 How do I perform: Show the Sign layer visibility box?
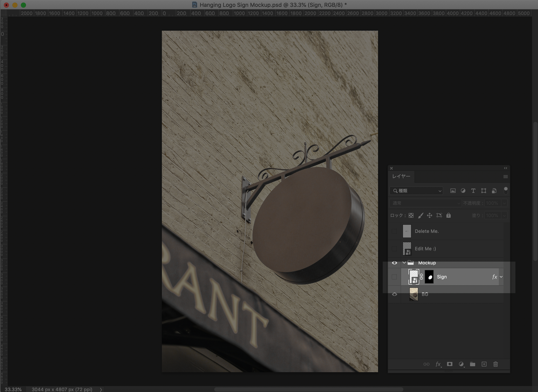394,277
